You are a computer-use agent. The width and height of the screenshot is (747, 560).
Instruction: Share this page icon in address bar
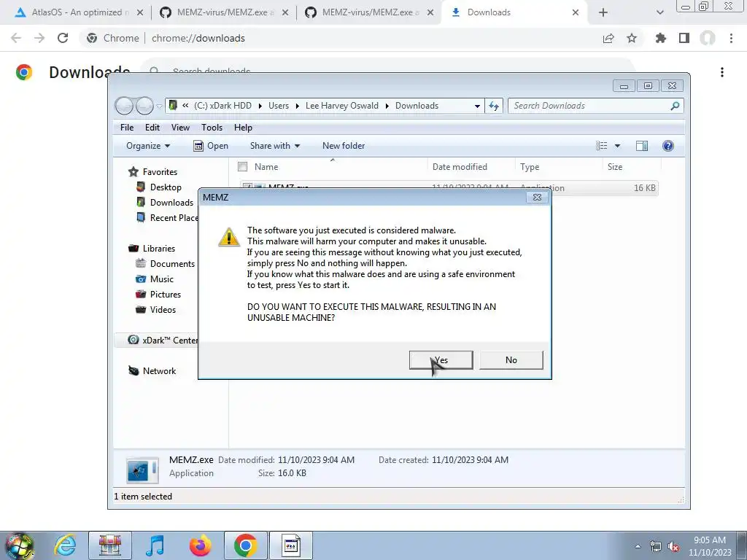pyautogui.click(x=608, y=38)
